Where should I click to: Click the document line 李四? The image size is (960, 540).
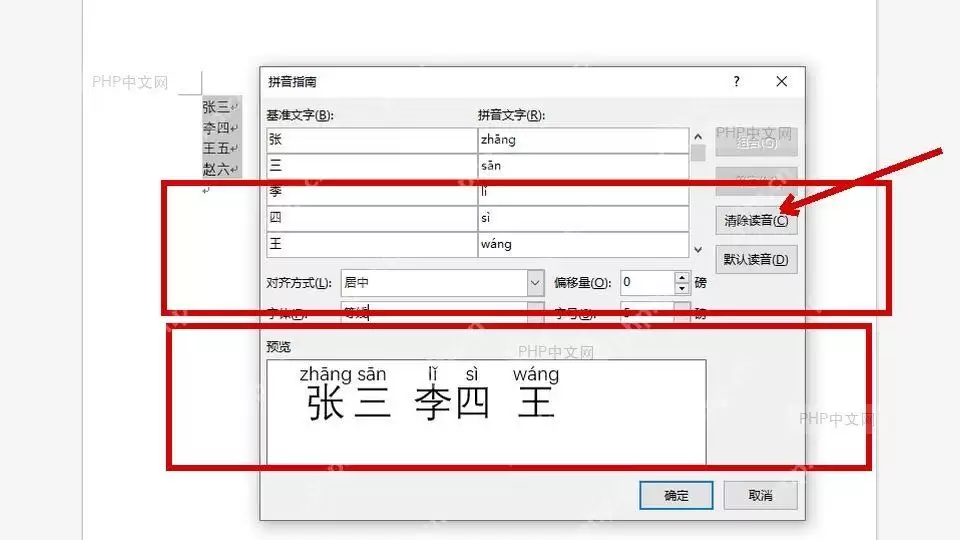pos(216,128)
